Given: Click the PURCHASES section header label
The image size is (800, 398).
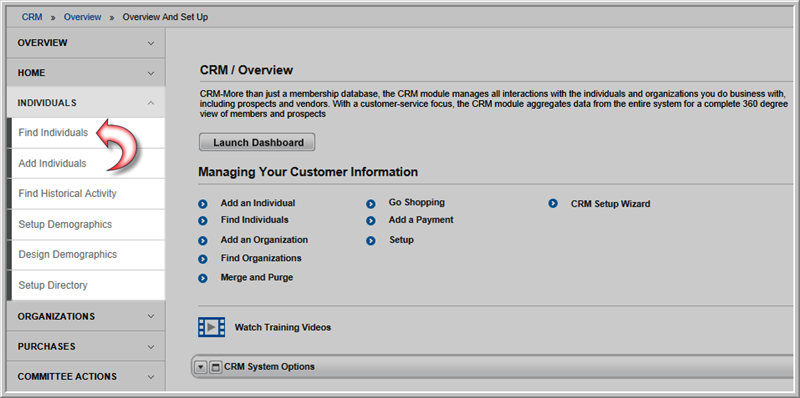Looking at the screenshot, I should (x=46, y=347).
